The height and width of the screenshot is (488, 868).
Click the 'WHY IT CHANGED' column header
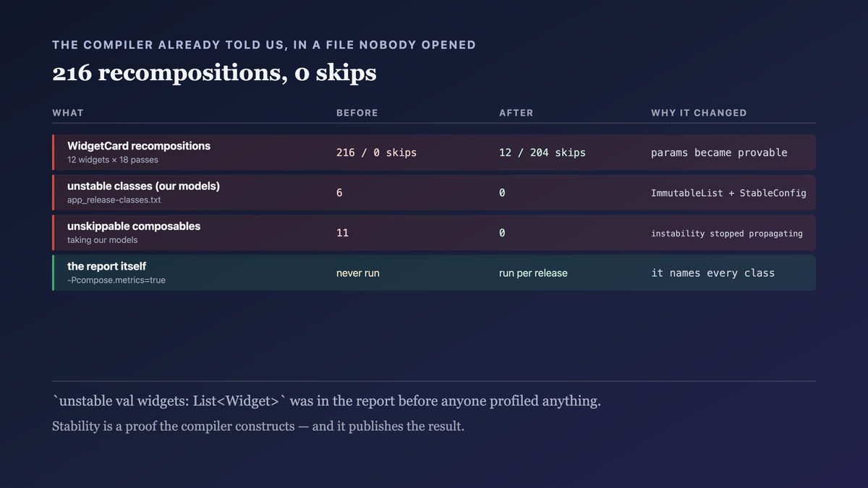tap(699, 113)
